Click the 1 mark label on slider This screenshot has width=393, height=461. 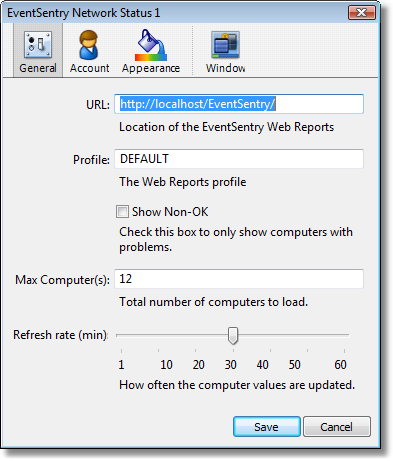[x=121, y=365]
